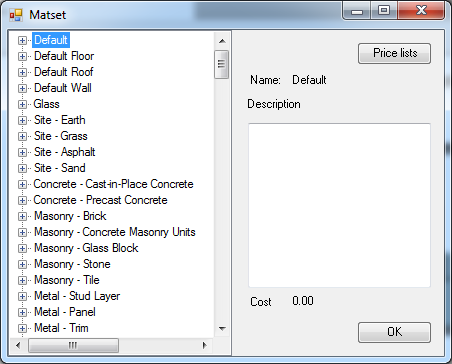452x364 pixels.
Task: Expand the Glass node
Action: (22, 104)
